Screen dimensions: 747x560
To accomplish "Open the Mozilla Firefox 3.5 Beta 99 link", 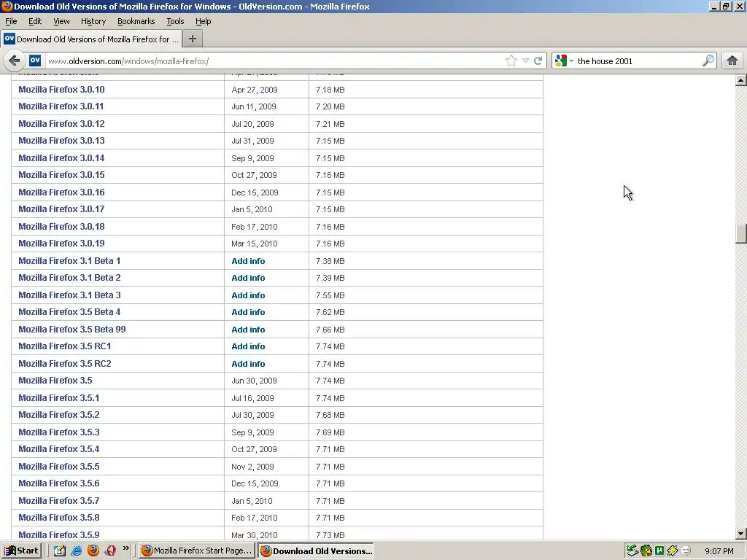I will coord(72,330).
